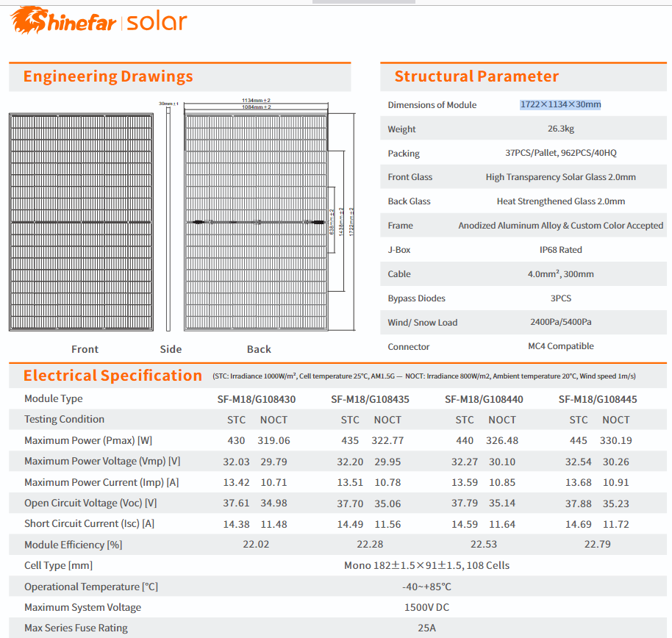Click the Open Circuit Voltage (Voc) label
Viewport: 672px width, 638px height.
pyautogui.click(x=90, y=503)
